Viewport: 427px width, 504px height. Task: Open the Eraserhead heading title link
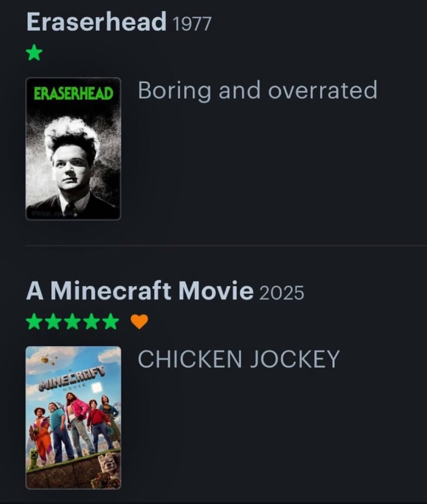96,22
